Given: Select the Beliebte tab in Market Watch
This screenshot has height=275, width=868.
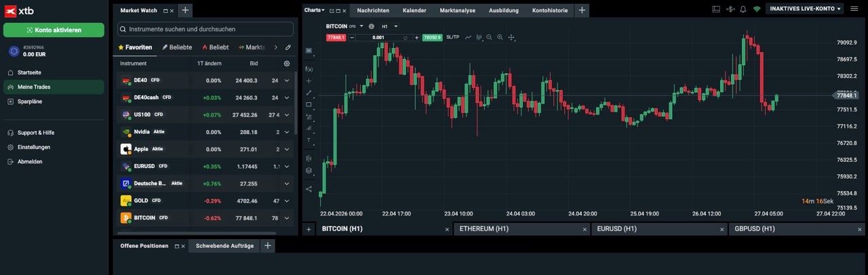Looking at the screenshot, I should click(x=177, y=47).
